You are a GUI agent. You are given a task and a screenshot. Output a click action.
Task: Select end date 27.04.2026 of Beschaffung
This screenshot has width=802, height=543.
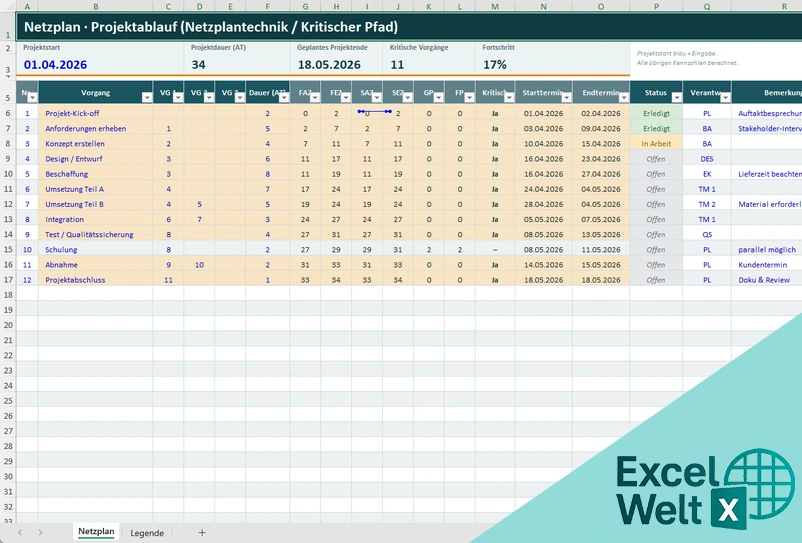(601, 174)
